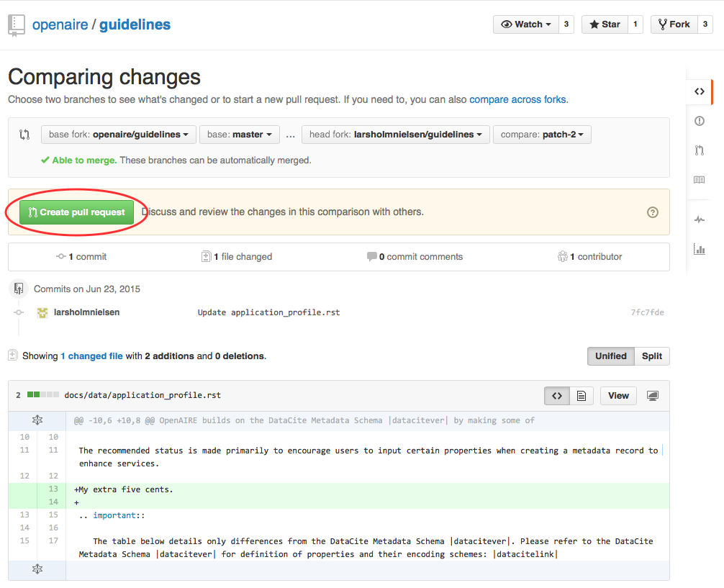Click the help question mark icon
Viewport: 724px width, 588px height.
click(x=653, y=212)
